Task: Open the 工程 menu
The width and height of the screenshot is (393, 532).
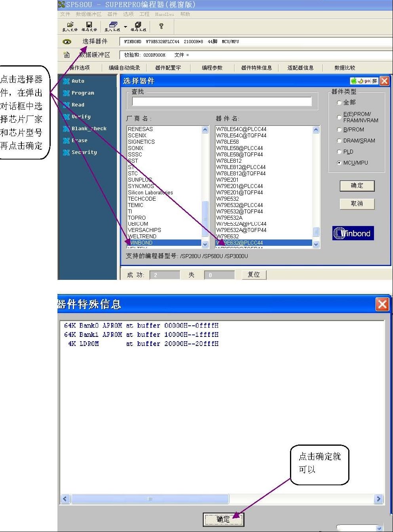Action: (x=144, y=14)
